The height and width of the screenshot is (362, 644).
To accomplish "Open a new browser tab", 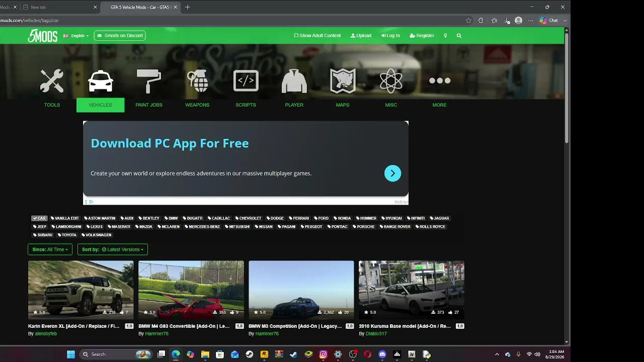I will point(188,7).
